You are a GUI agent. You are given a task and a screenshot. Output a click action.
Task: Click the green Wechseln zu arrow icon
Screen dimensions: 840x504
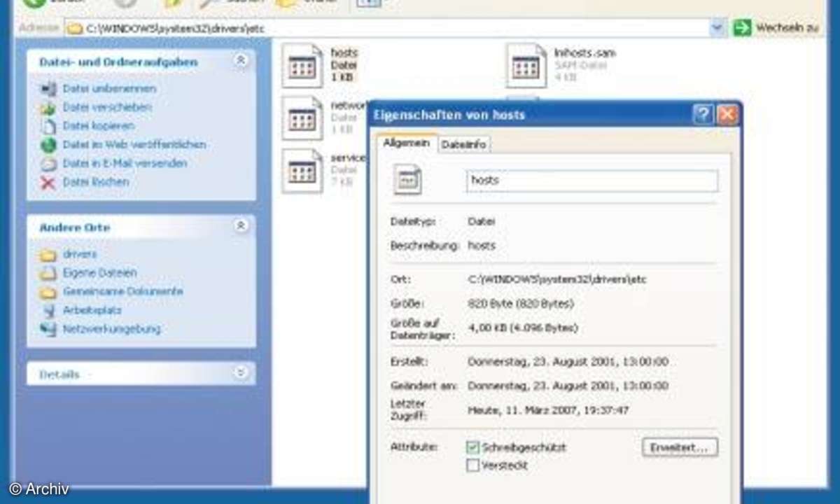pyautogui.click(x=741, y=28)
